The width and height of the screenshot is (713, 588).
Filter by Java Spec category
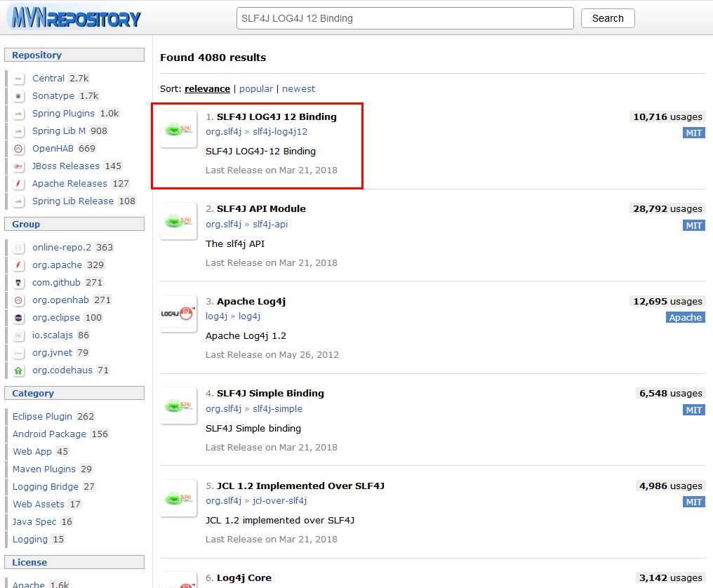coord(34,521)
